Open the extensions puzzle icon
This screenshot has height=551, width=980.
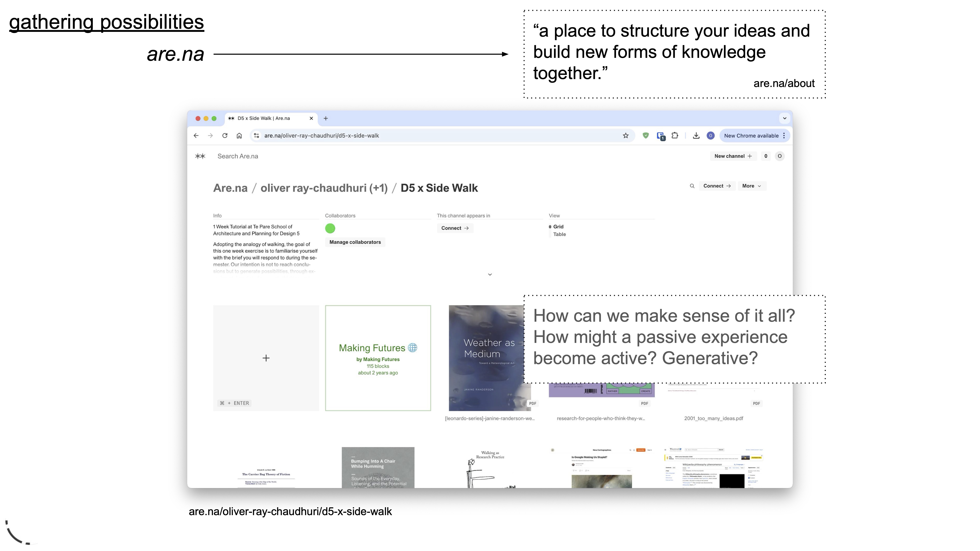pos(675,136)
